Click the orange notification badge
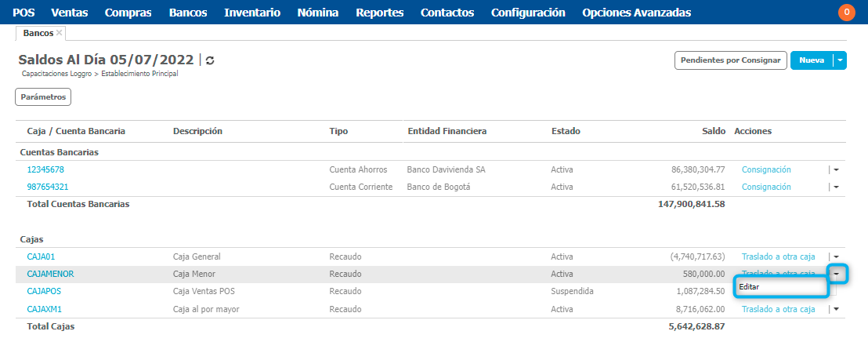 point(846,13)
